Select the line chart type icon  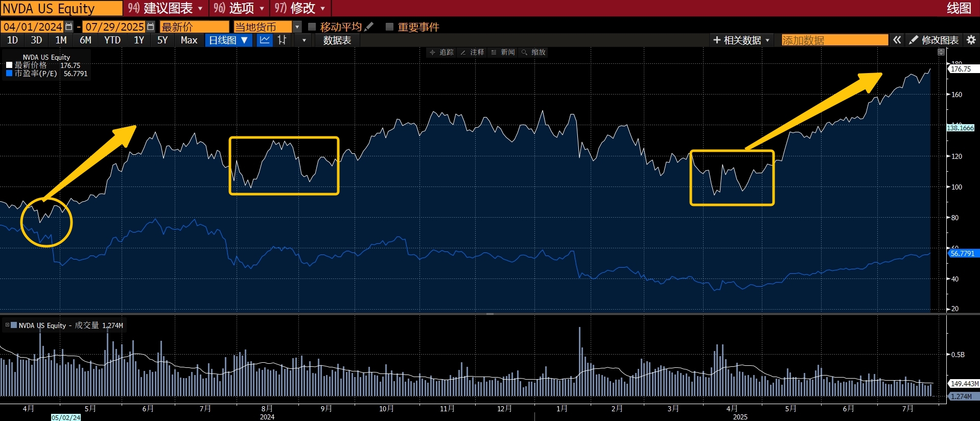click(265, 40)
